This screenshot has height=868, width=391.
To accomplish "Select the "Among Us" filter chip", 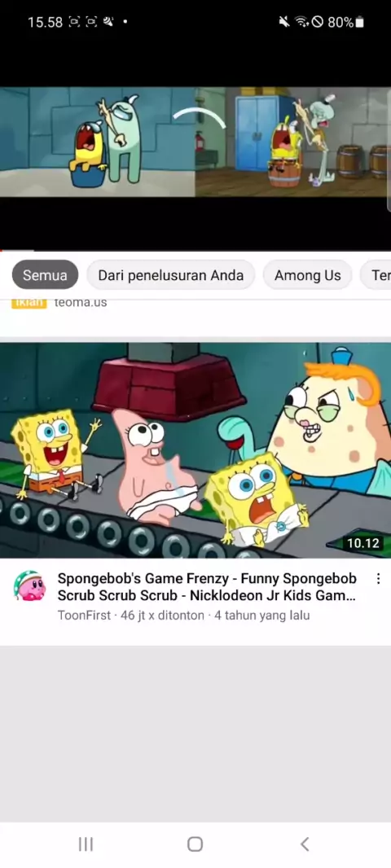I will (x=307, y=275).
